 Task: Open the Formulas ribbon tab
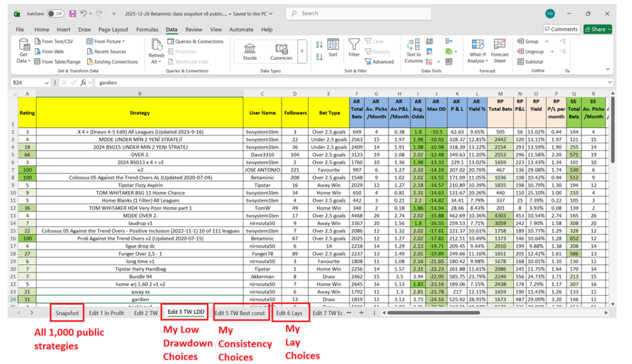coord(147,30)
